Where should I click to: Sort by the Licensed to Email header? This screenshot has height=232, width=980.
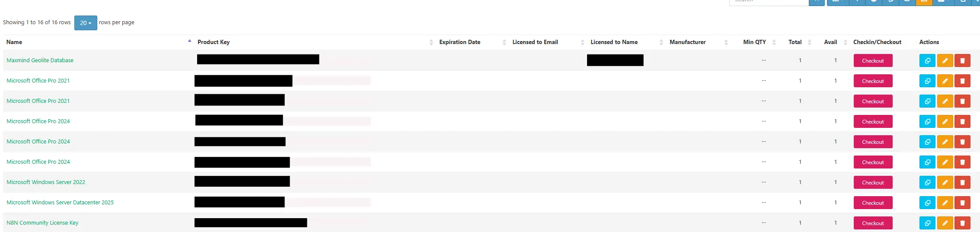coord(535,42)
